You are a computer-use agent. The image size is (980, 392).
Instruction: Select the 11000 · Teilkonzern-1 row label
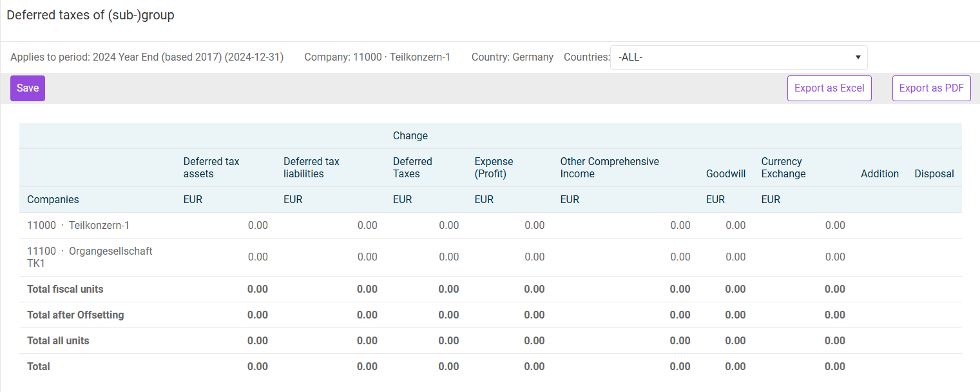click(x=78, y=226)
